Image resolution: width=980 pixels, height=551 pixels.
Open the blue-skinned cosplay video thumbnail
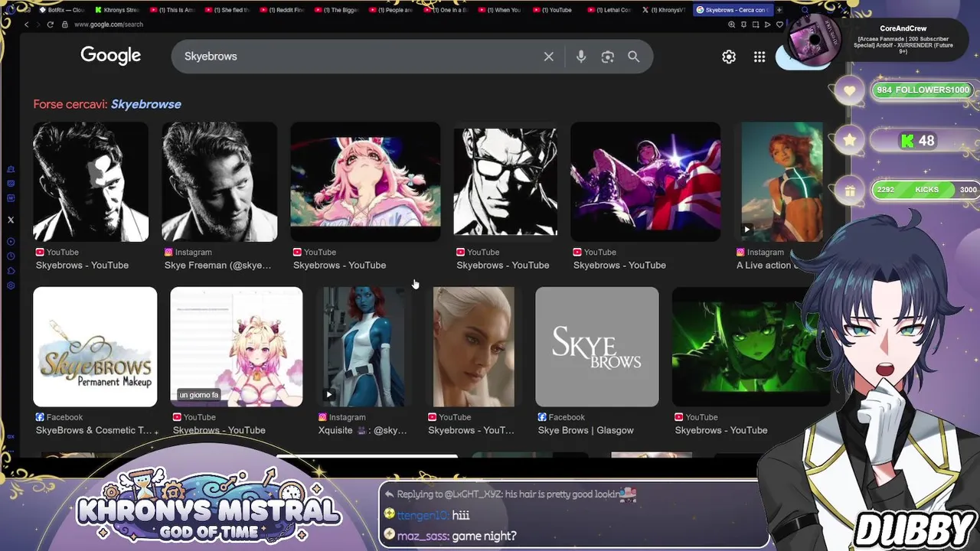click(x=364, y=347)
